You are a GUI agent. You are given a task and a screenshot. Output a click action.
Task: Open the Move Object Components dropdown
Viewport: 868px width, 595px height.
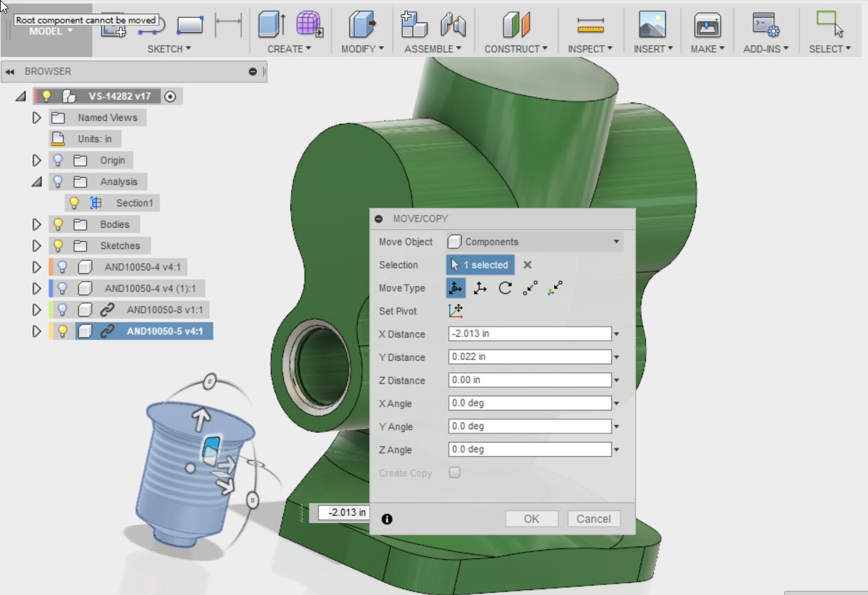click(x=534, y=242)
